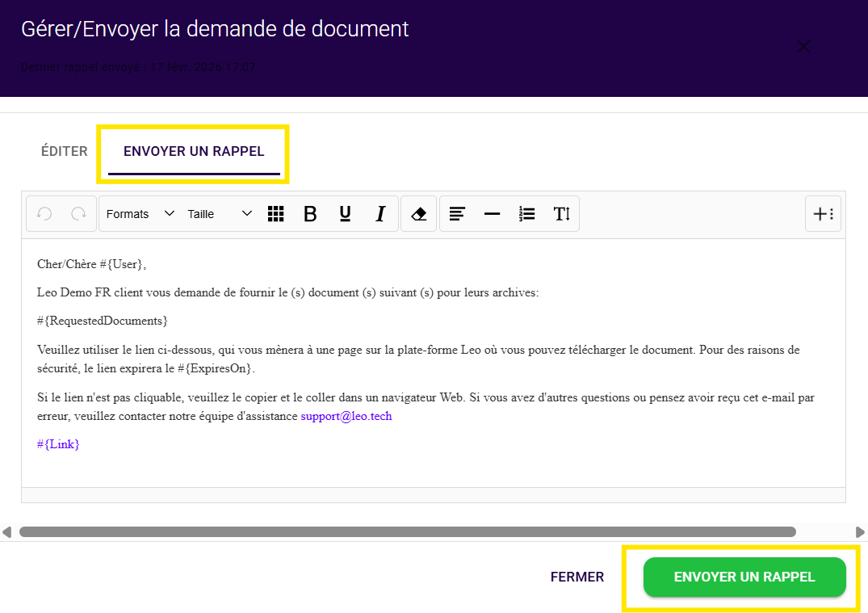Toggle italic formatting

[380, 214]
